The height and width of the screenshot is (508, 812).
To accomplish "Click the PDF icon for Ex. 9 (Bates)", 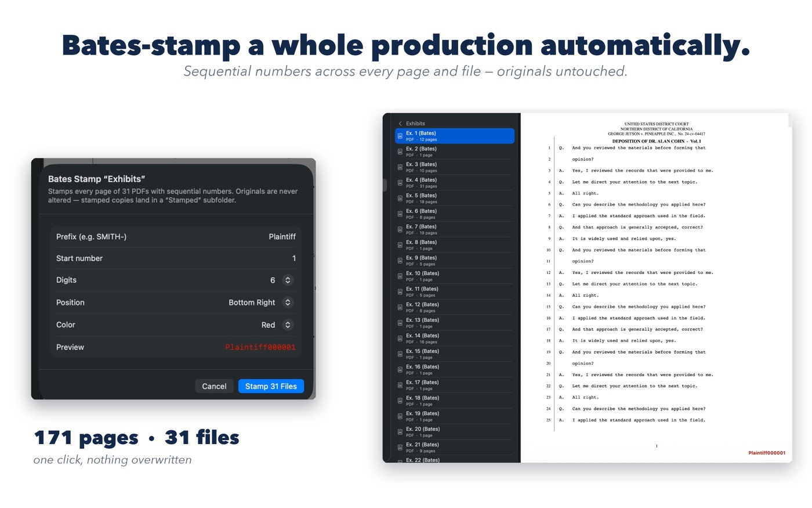I will [x=400, y=261].
